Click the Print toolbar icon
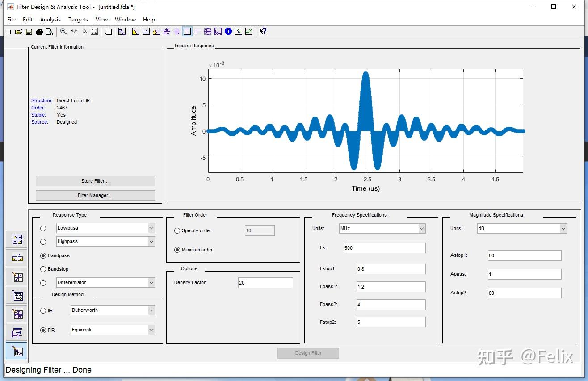 pos(39,31)
